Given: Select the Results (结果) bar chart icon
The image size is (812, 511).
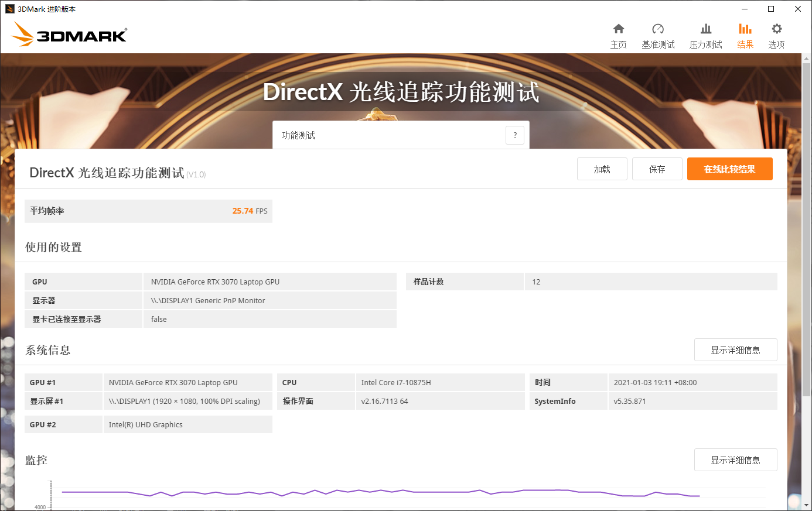Looking at the screenshot, I should (x=745, y=29).
